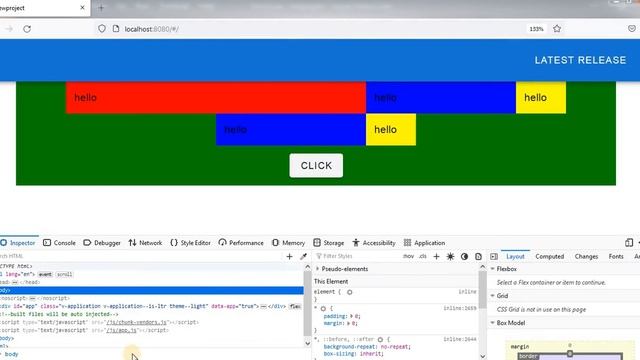Open a new browser tab
The width and height of the screenshot is (640, 360).
pos(101,7)
